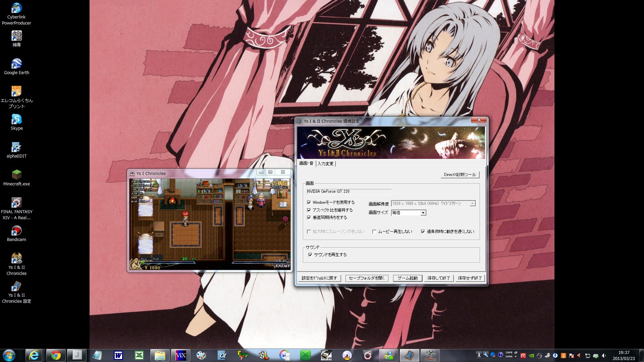Launch Google Earth from the desktop
644x362 pixels.
pos(16,67)
